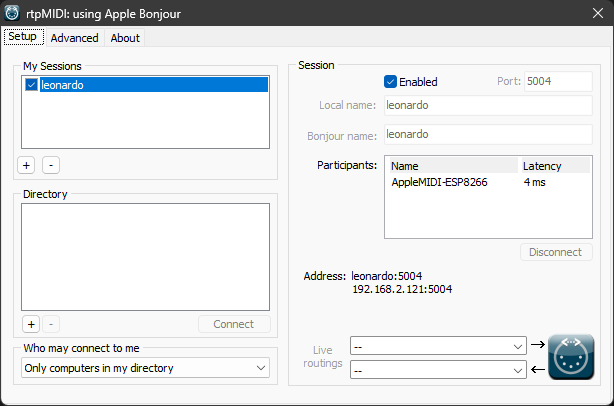
Task: Uncheck the leonardo session checkbox
Action: point(31,85)
